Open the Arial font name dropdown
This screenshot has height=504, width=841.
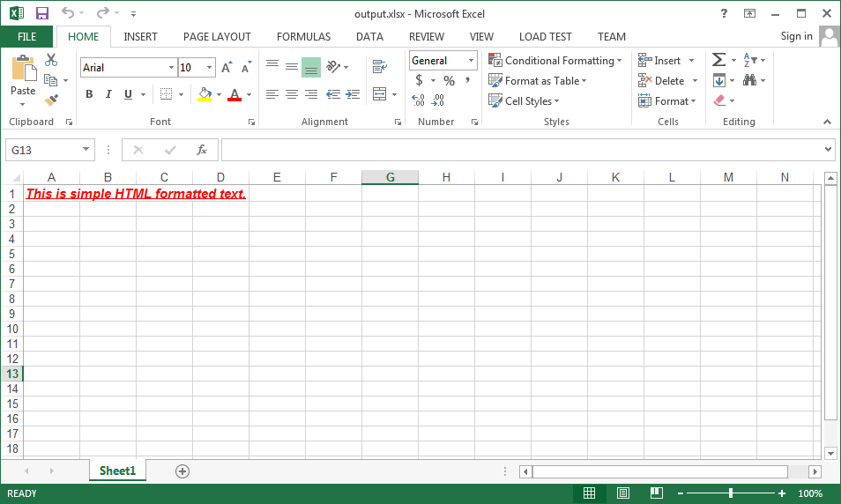coord(172,68)
